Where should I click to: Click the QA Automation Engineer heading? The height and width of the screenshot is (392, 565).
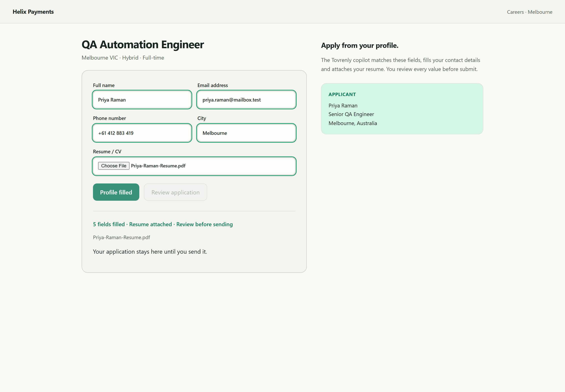[x=143, y=45]
